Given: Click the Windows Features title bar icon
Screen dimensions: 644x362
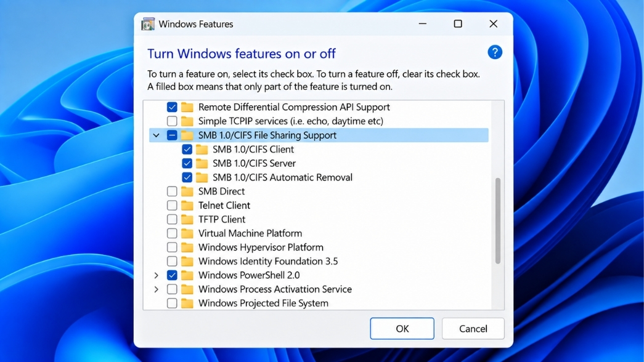Looking at the screenshot, I should [148, 24].
